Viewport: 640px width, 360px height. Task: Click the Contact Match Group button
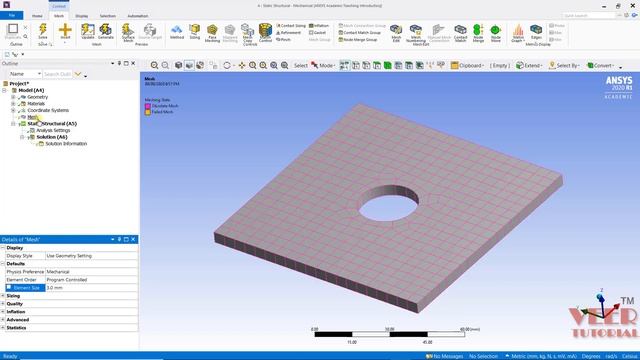[360, 32]
